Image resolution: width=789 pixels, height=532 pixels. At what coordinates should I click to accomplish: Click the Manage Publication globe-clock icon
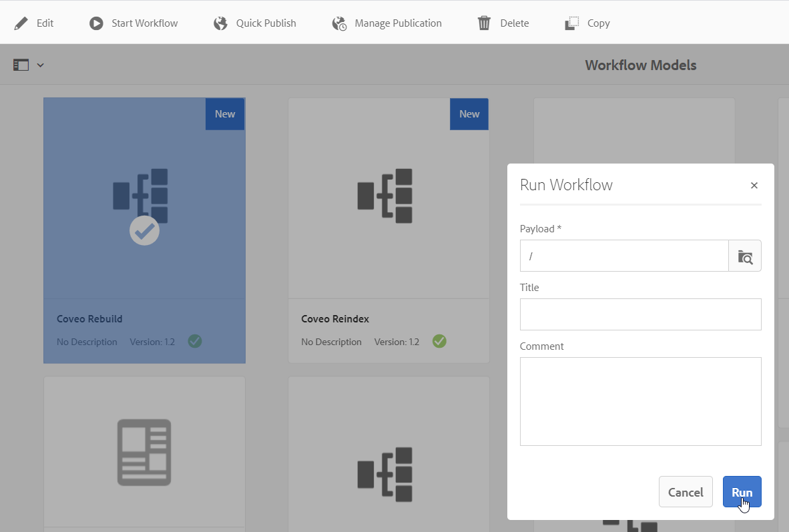click(x=339, y=23)
